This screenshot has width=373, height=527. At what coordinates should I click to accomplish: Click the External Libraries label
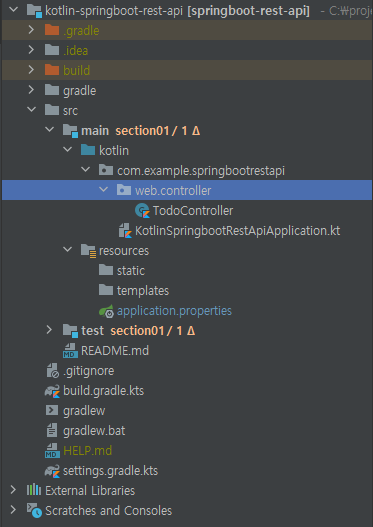(x=90, y=490)
